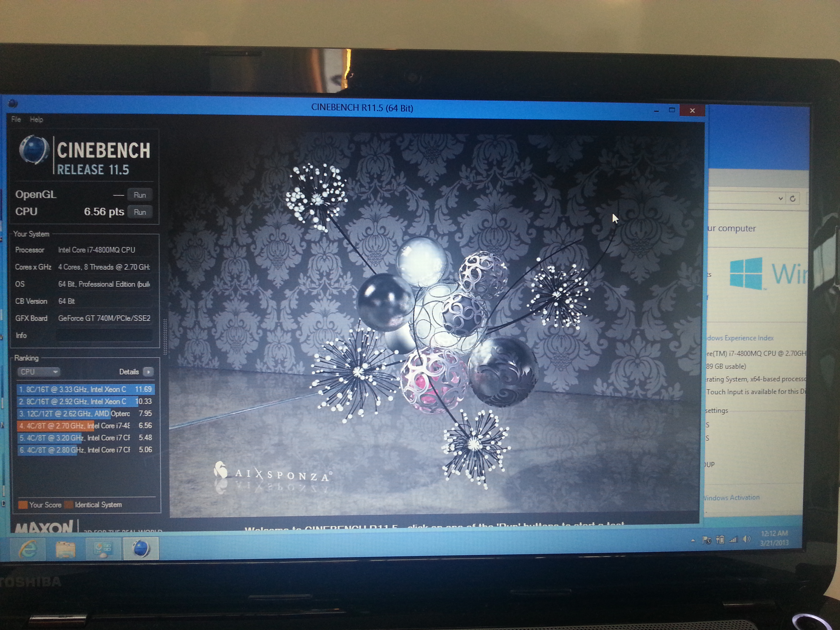This screenshot has height=630, width=840.
Task: Click the Info input field
Action: point(104,335)
